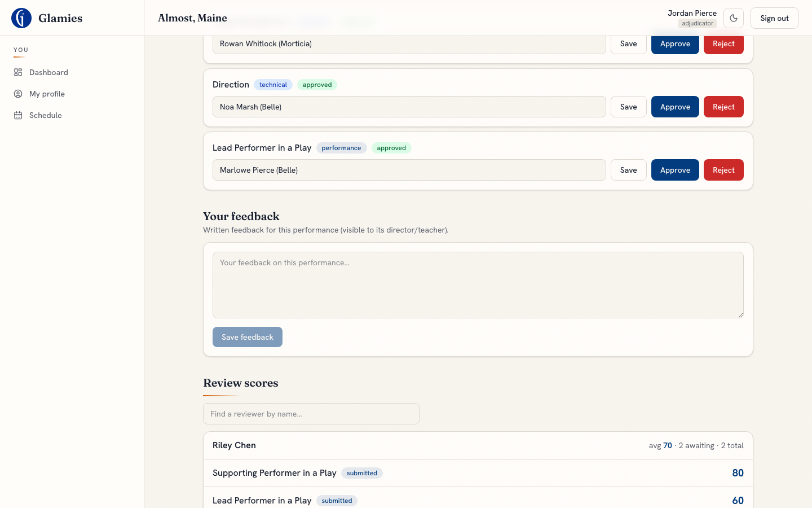
Task: Click the performance tag on Lead Performer card
Action: pyautogui.click(x=341, y=148)
